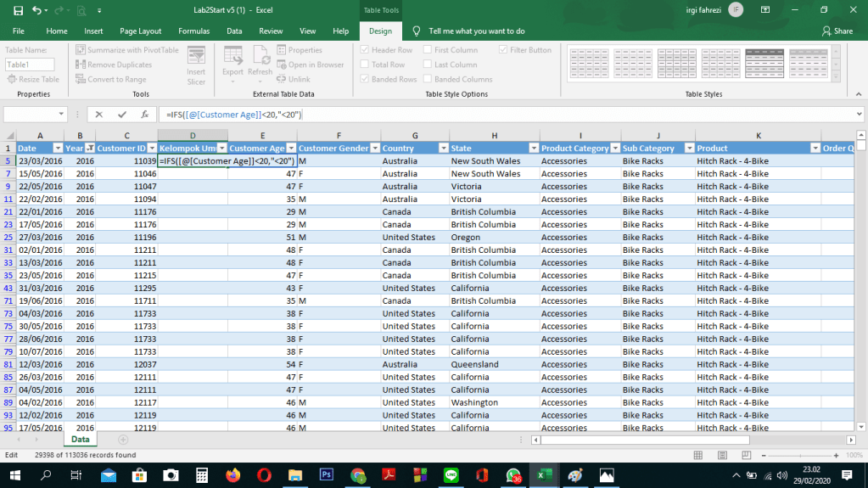Open Photoshop from the Windows taskbar
The width and height of the screenshot is (868, 488).
pos(326,475)
